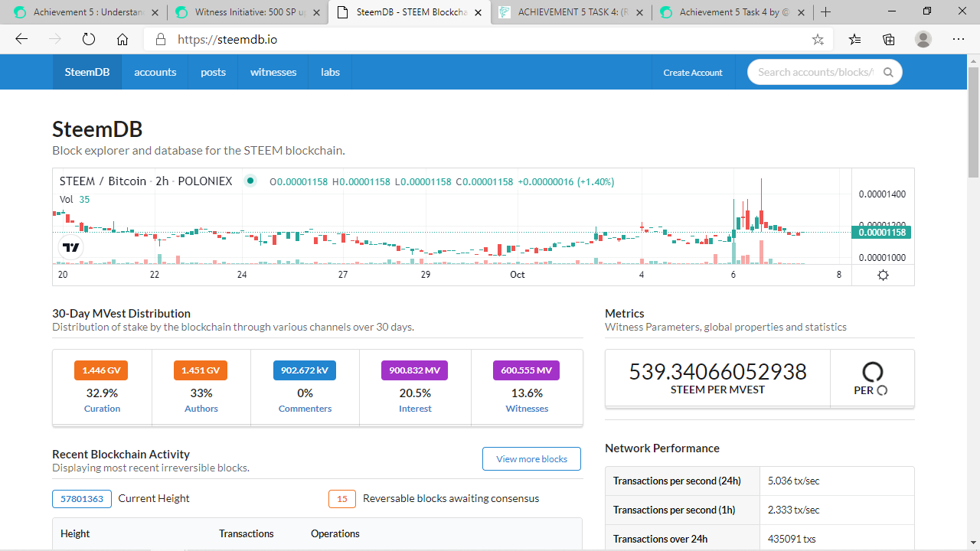
Task: Open the labs menu item
Action: (330, 72)
